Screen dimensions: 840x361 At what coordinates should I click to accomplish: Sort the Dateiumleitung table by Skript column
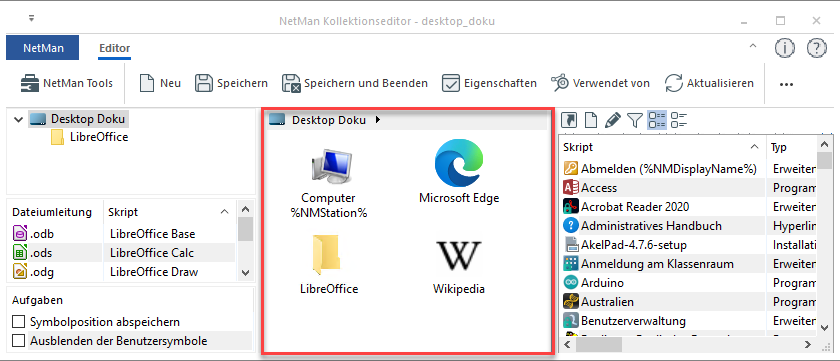(169, 212)
